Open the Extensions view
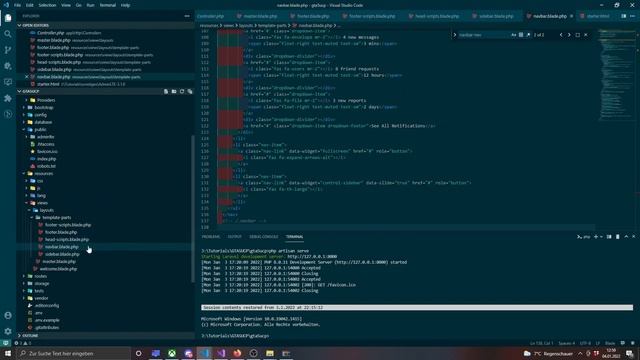640x360 pixels. [8, 98]
